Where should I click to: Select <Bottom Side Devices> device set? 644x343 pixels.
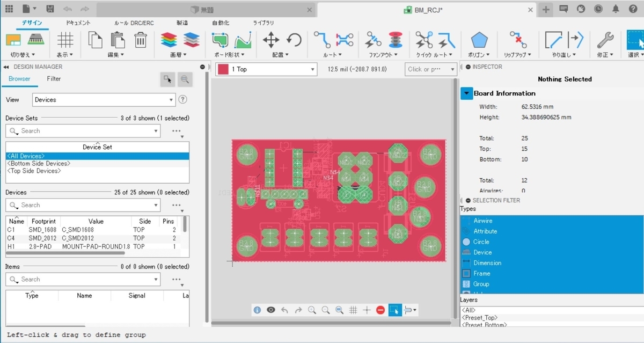click(97, 163)
